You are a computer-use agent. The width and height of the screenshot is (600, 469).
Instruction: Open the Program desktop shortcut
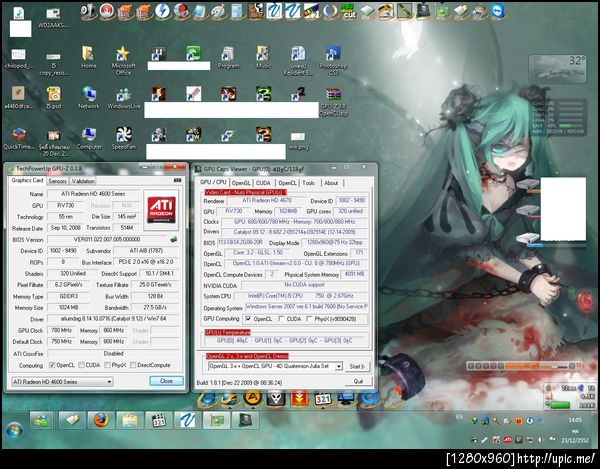tap(228, 58)
